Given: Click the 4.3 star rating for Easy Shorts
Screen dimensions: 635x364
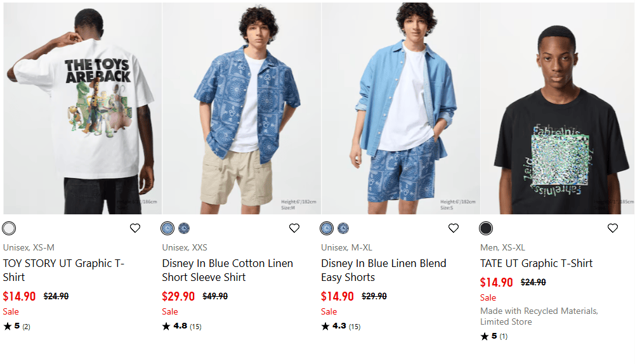Looking at the screenshot, I should pyautogui.click(x=341, y=327).
